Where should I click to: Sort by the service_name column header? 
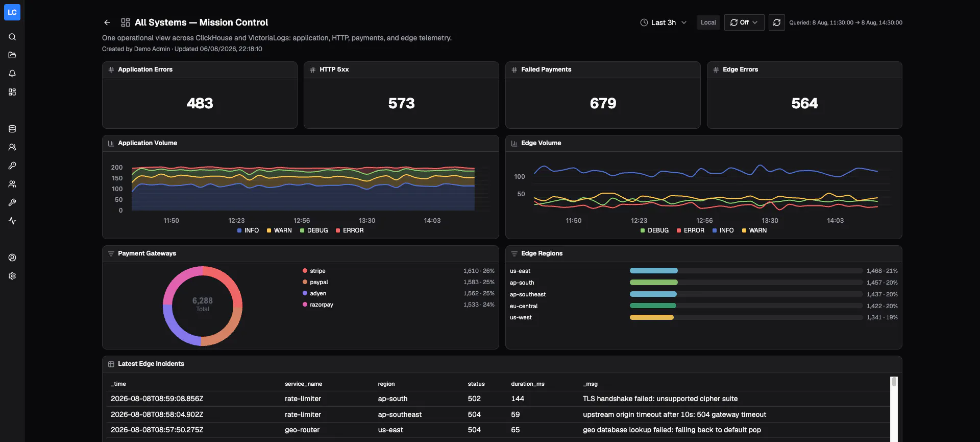click(x=303, y=384)
